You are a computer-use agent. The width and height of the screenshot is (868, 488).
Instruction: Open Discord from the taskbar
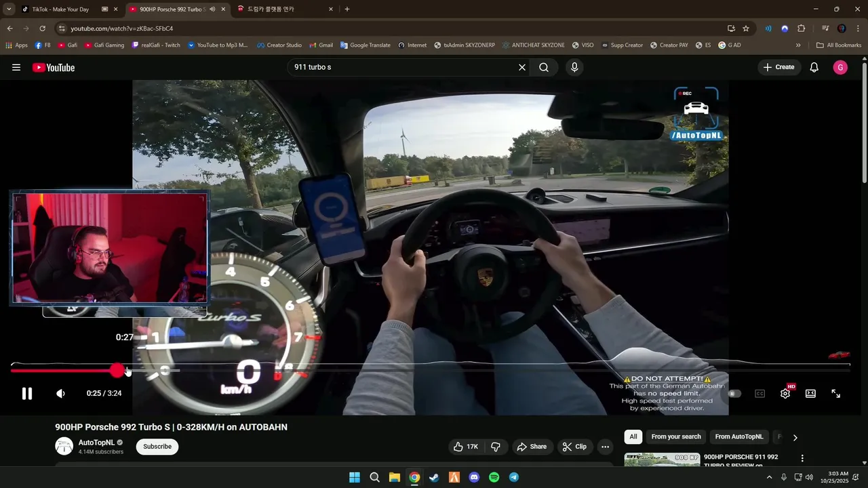[474, 477]
